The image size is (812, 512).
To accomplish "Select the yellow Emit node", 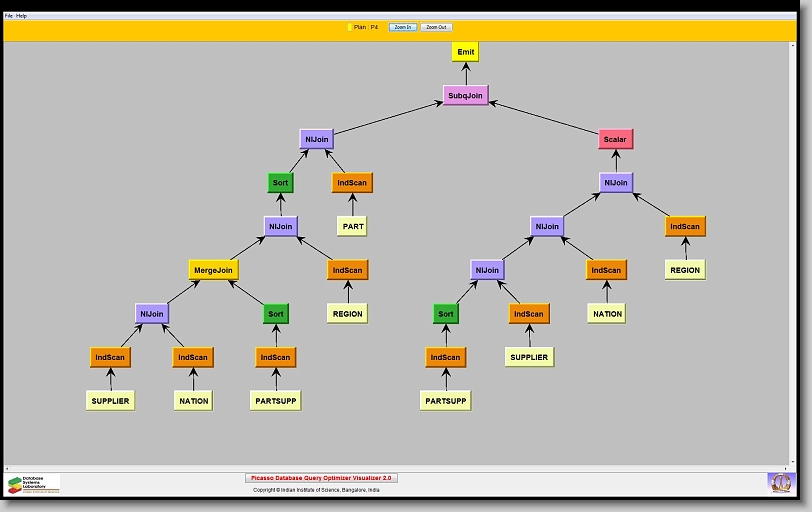I will pyautogui.click(x=466, y=52).
